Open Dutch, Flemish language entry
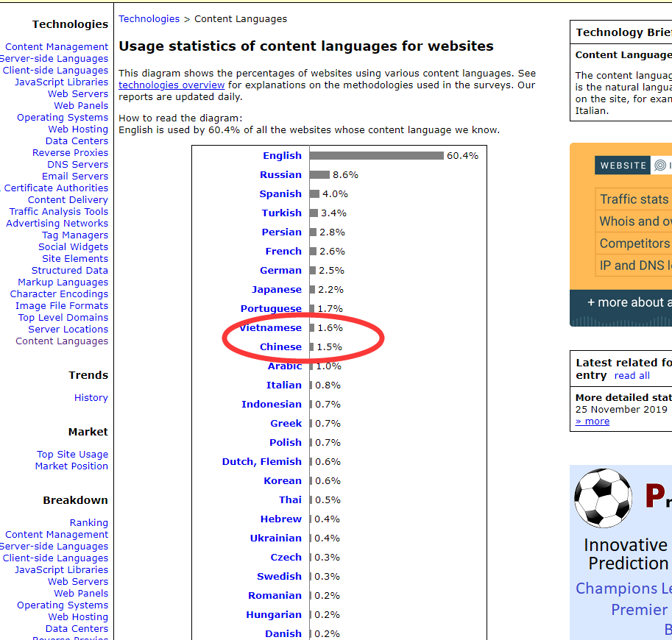This screenshot has height=640, width=672. click(261, 462)
